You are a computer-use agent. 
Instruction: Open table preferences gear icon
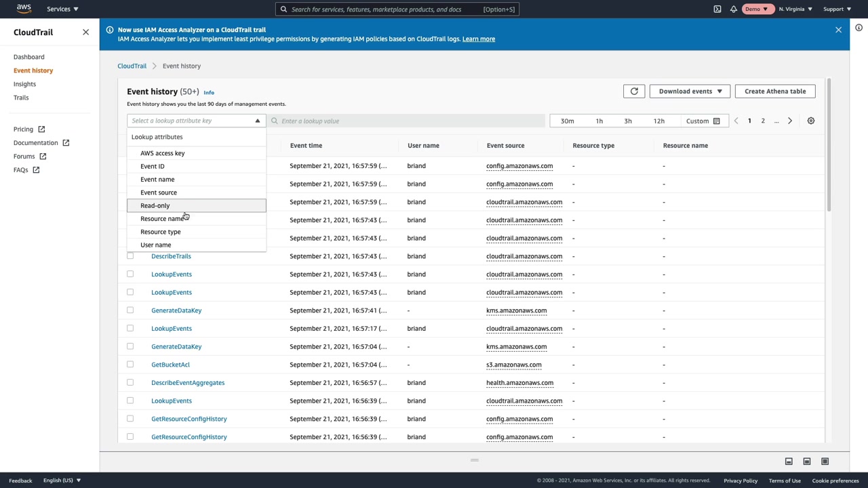(x=810, y=121)
